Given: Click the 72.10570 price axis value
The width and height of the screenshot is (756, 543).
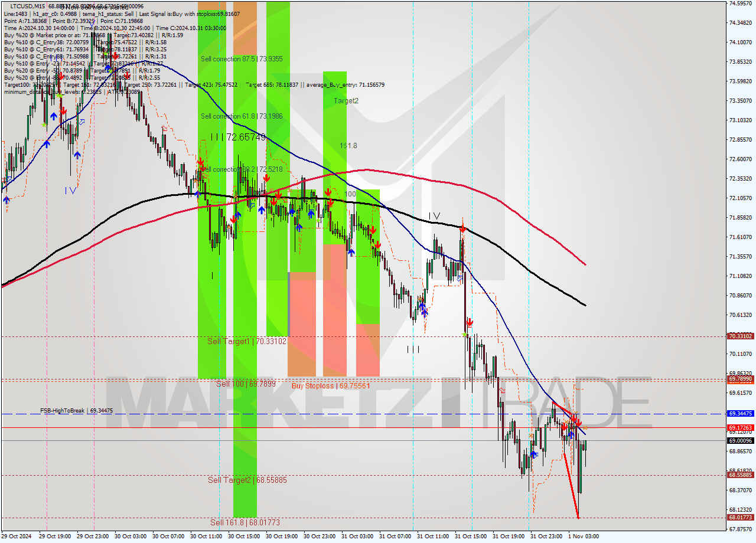Looking at the screenshot, I should (740, 198).
